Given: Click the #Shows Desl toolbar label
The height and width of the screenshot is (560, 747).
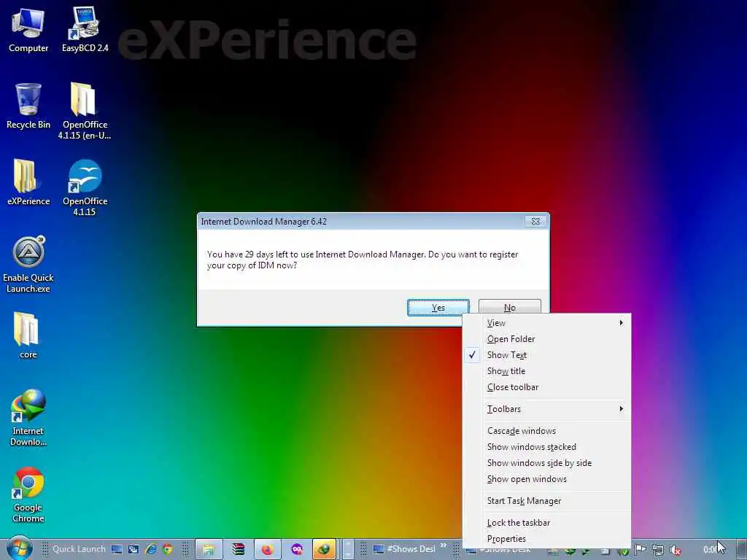Looking at the screenshot, I should (411, 549).
